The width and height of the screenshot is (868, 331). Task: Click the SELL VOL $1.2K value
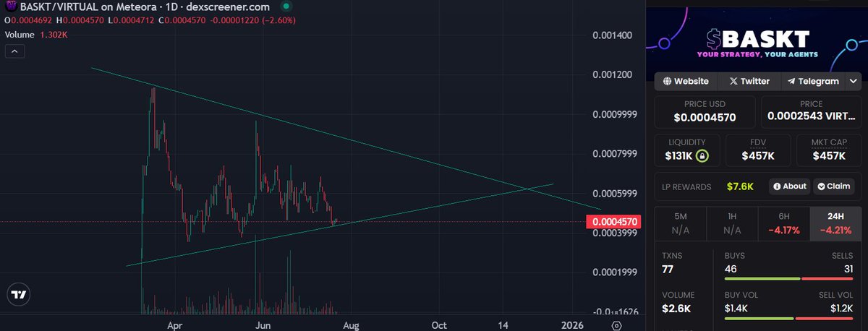[843, 309]
